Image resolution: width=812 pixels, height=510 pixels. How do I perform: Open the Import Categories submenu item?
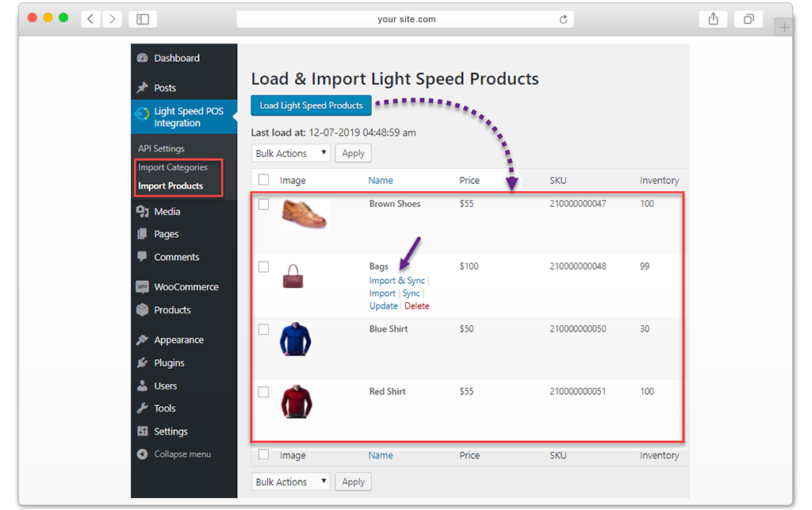(x=172, y=167)
